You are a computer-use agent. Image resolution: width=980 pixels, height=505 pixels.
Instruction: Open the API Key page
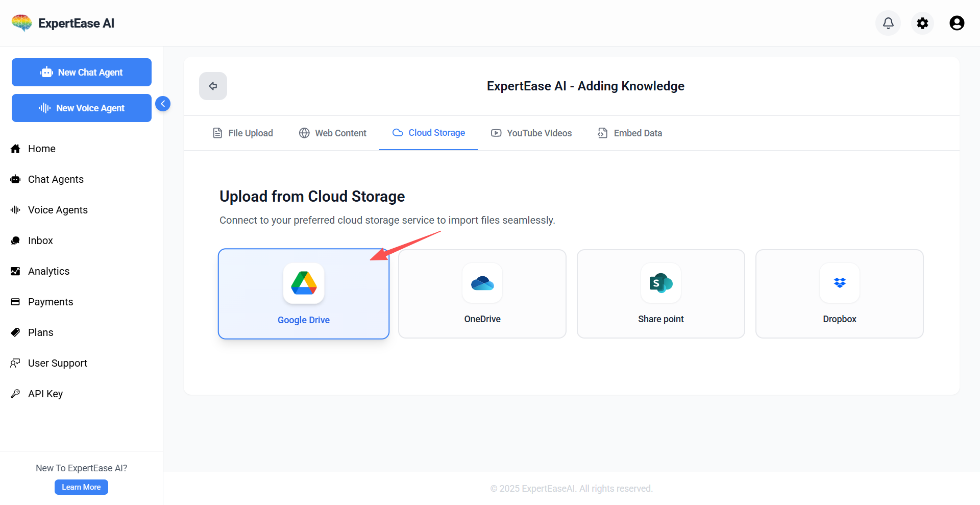[45, 394]
